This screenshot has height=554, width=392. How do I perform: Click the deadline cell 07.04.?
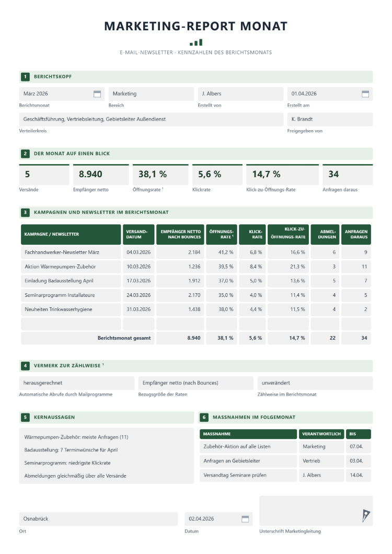click(x=359, y=447)
